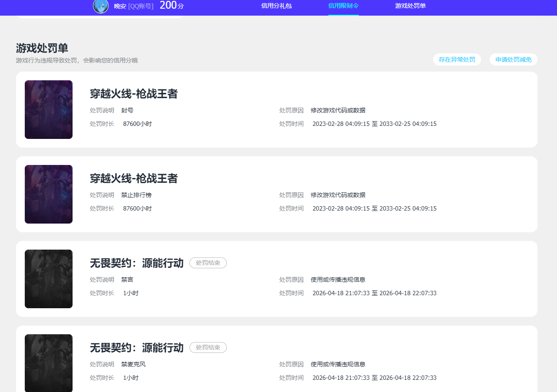The height and width of the screenshot is (392, 557).
Task: Click penalty time range on 封号 card
Action: point(375,124)
